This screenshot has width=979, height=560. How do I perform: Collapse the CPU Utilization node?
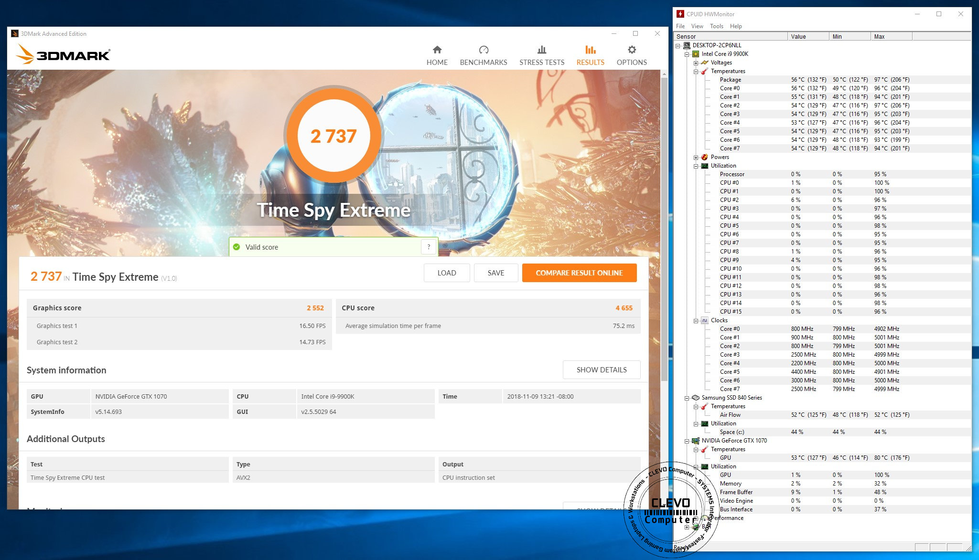[696, 166]
